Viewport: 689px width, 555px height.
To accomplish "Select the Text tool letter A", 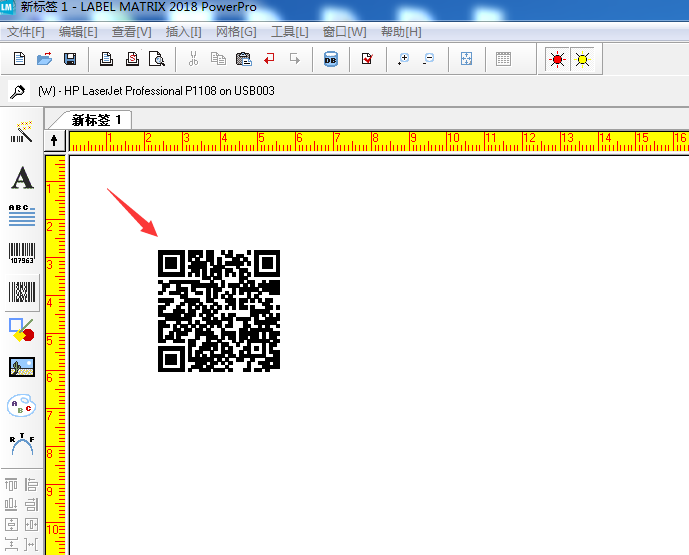I will click(x=22, y=178).
